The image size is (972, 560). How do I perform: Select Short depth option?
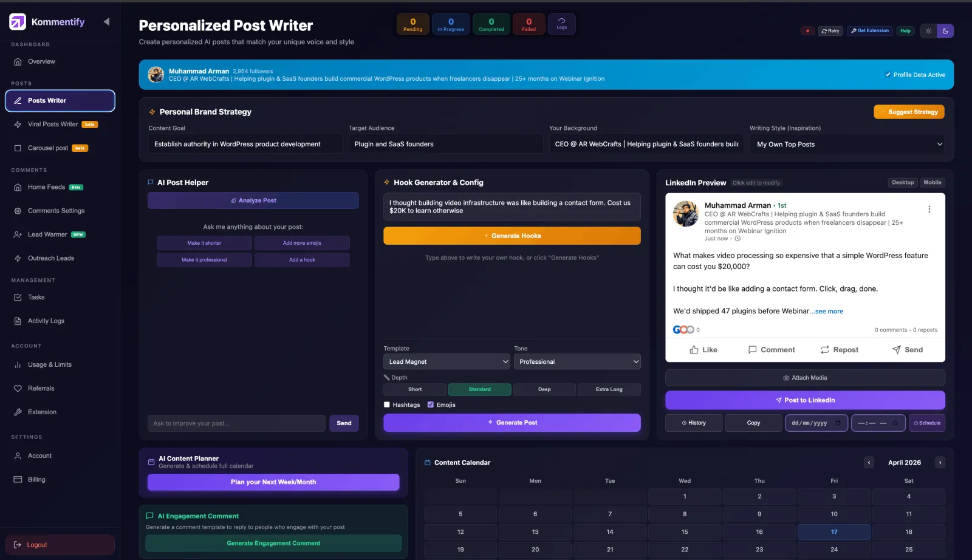[x=415, y=389]
